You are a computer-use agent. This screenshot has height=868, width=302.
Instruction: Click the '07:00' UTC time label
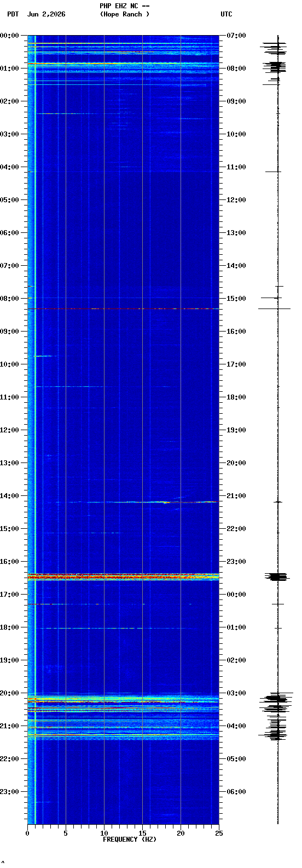(x=236, y=36)
